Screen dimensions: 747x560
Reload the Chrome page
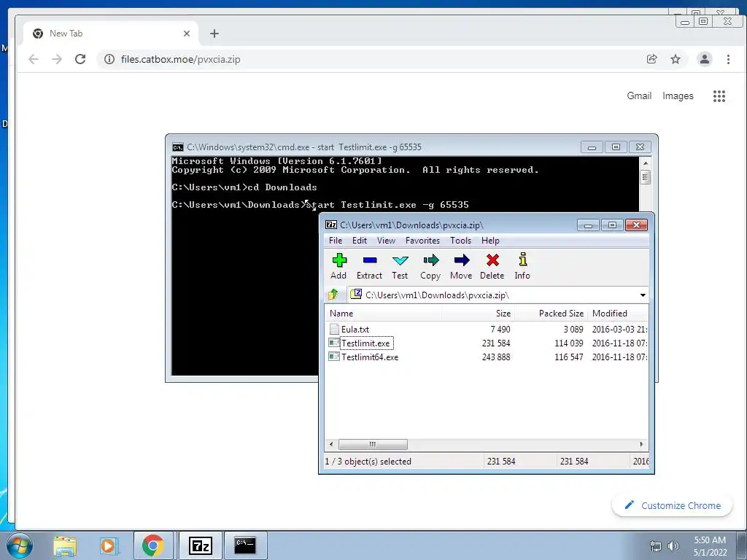(x=80, y=59)
